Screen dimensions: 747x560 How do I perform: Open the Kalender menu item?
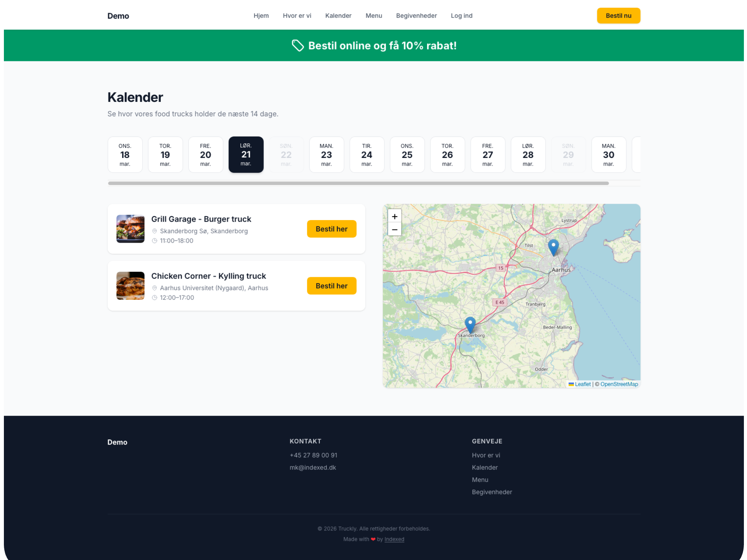point(338,16)
